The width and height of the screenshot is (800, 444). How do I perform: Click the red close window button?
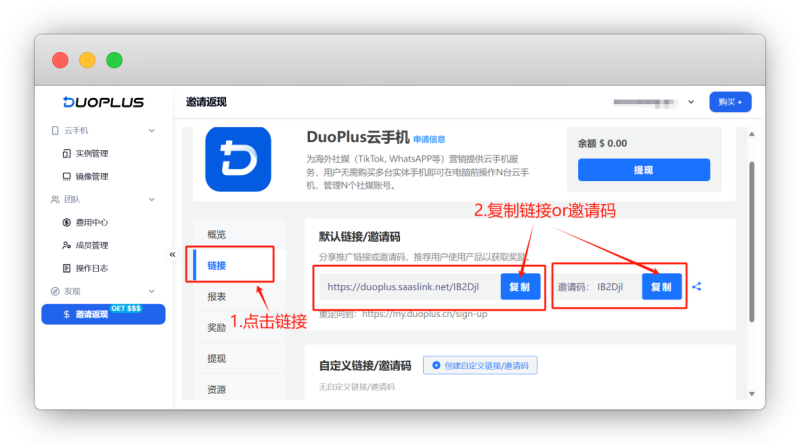pos(60,60)
